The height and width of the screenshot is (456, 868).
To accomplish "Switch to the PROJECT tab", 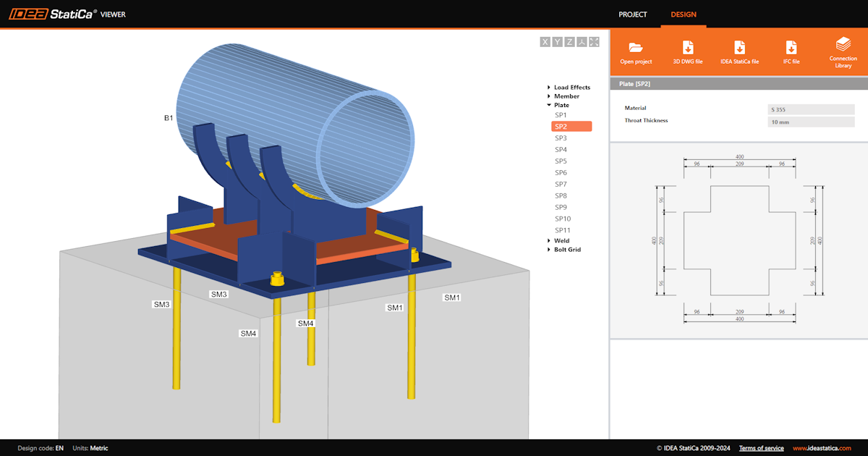I will pyautogui.click(x=633, y=14).
